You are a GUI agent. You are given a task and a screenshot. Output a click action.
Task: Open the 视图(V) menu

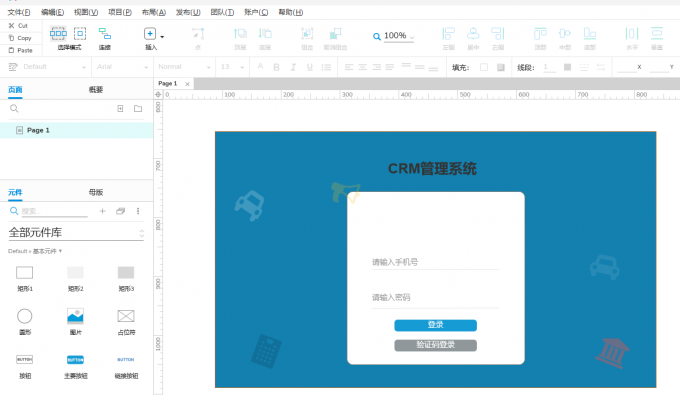[86, 12]
